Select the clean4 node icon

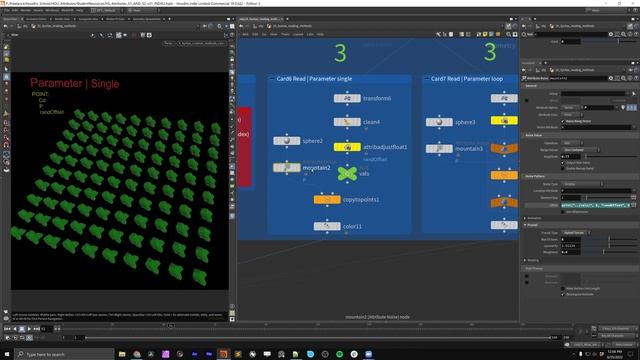[x=347, y=122]
